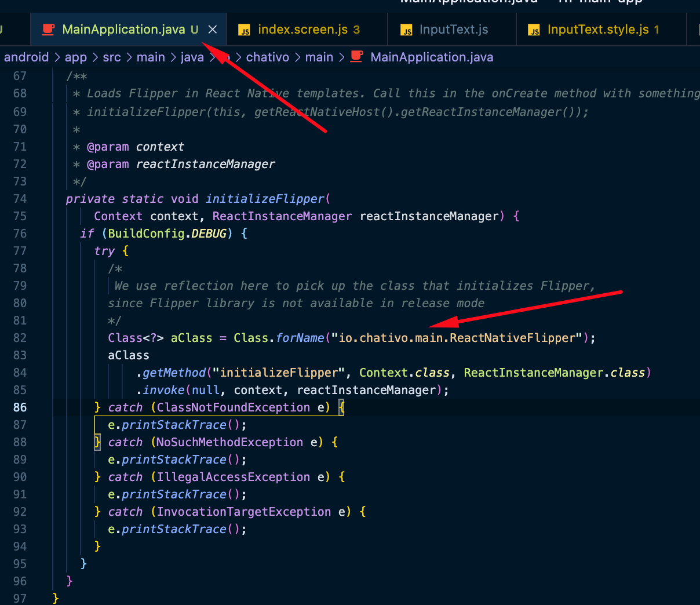This screenshot has height=605, width=700.
Task: Click the Java icon in the breadcrumb
Action: click(x=357, y=57)
